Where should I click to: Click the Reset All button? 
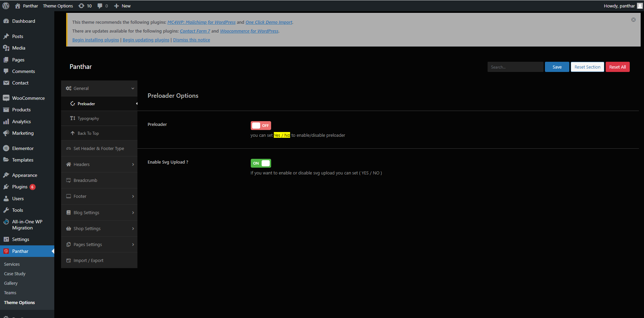(618, 67)
